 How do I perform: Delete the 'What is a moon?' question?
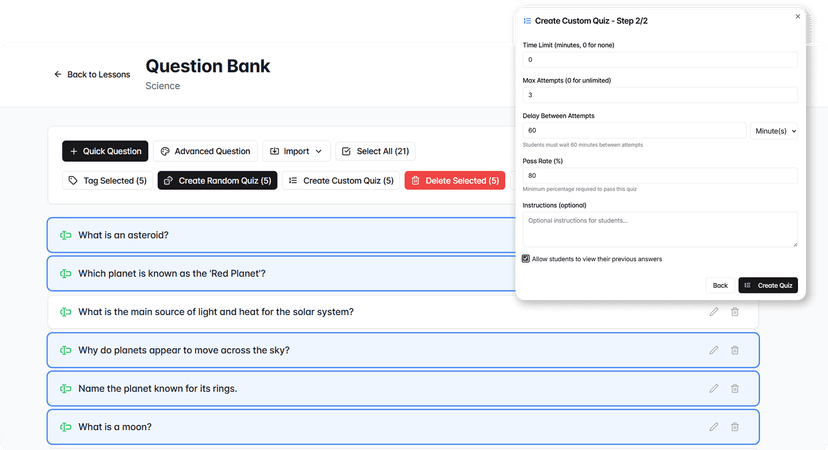[735, 427]
